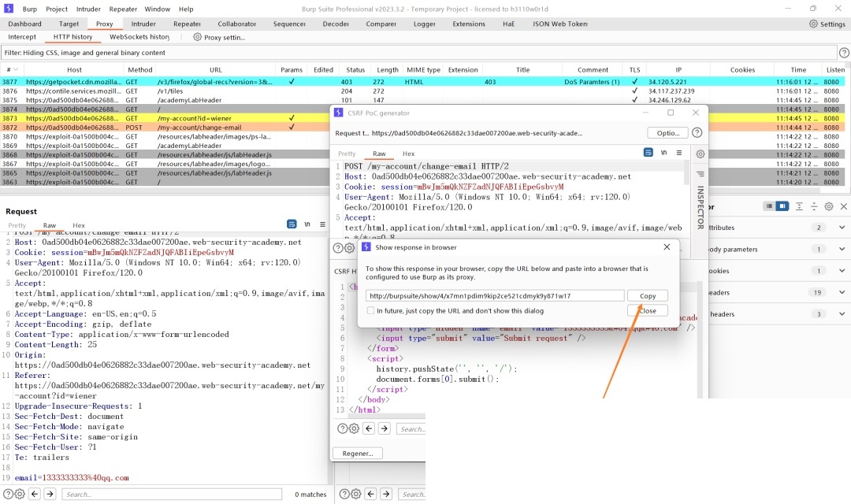This screenshot has height=504, width=851.
Task: Go to next match in main Request search
Action: (x=50, y=494)
